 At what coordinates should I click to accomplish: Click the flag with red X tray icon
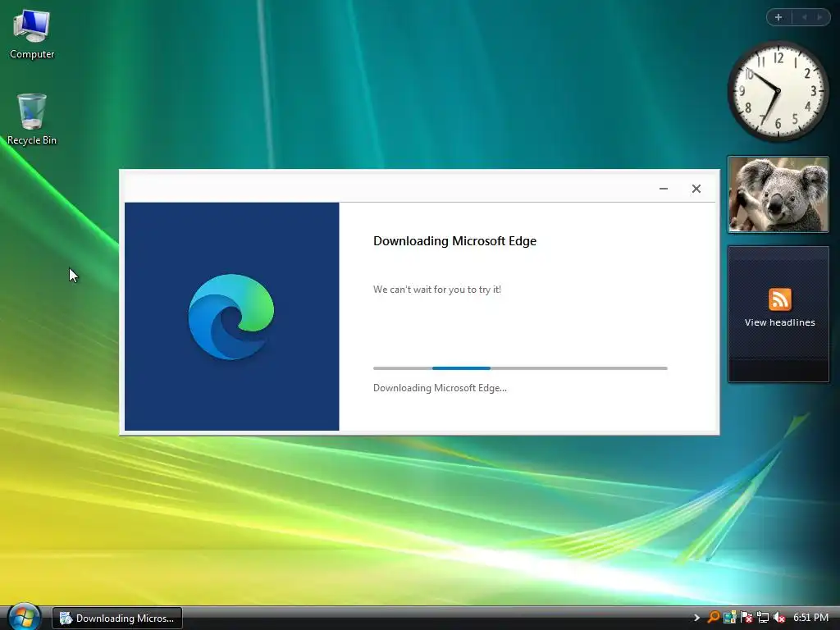pos(746,618)
